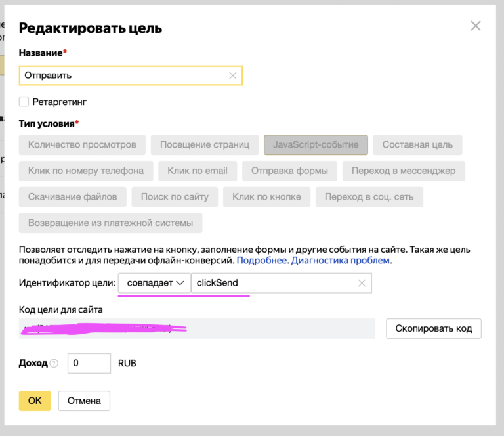Select JavaScript-событие condition type

[316, 144]
